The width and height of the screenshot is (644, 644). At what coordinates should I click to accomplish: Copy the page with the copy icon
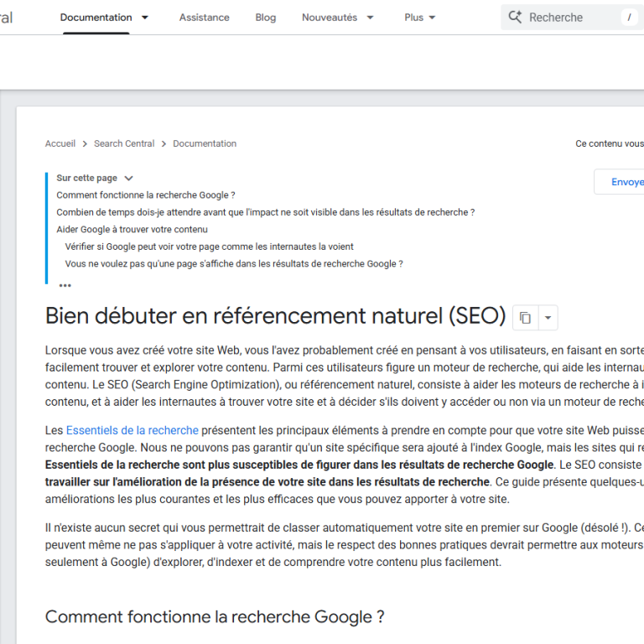click(x=525, y=318)
